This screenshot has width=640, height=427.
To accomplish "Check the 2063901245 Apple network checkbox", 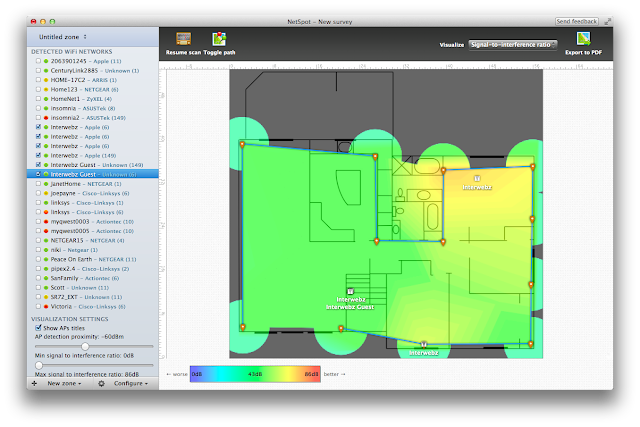I will tap(38, 61).
